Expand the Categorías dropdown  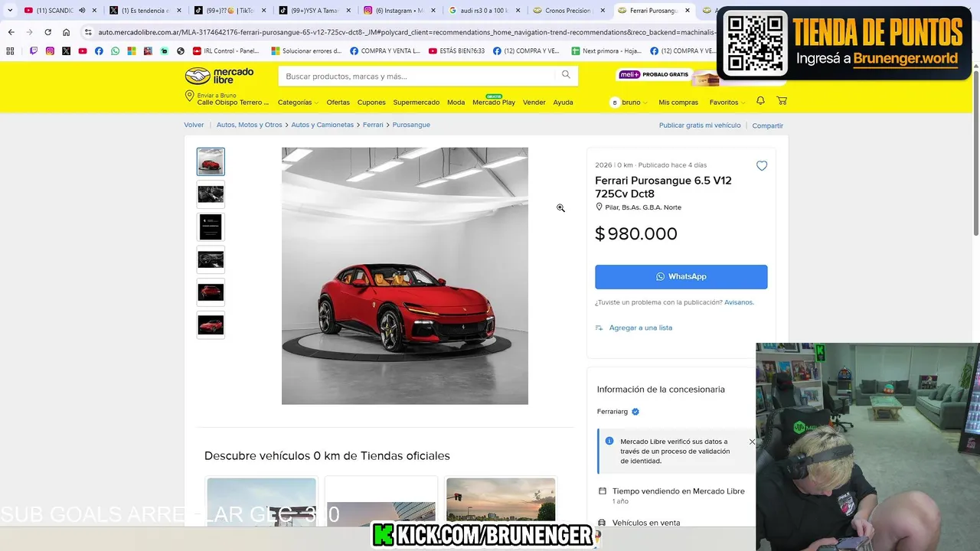pyautogui.click(x=297, y=103)
